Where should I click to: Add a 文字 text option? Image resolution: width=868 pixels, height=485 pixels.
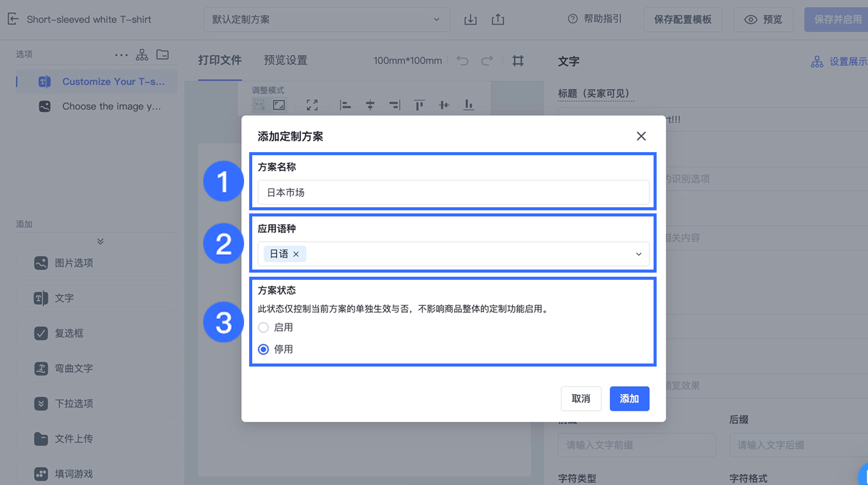97,298
